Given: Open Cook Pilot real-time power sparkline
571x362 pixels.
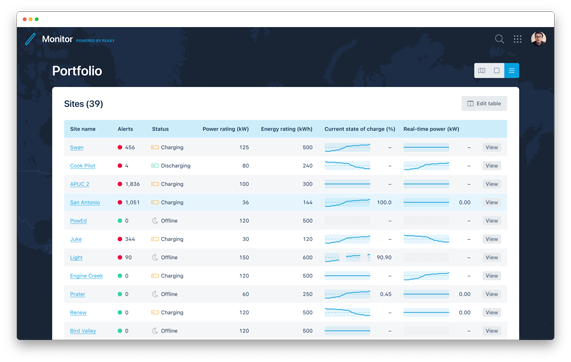Looking at the screenshot, I should pyautogui.click(x=426, y=166).
